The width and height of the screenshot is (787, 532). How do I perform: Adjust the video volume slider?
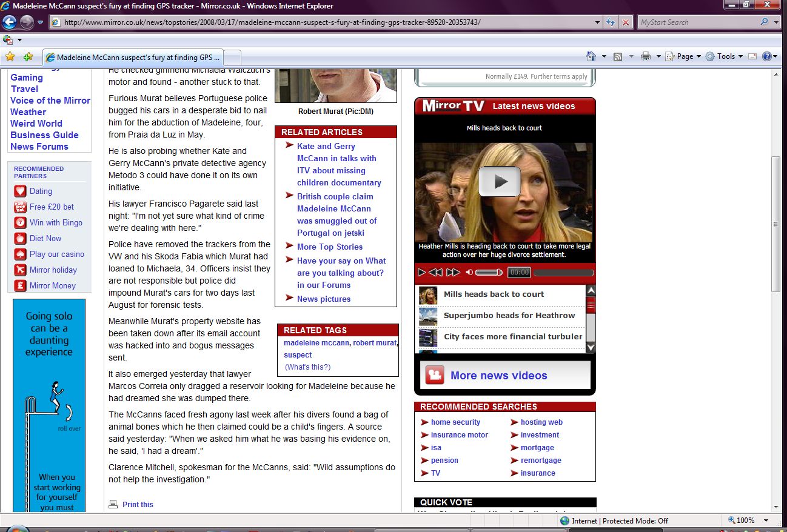pos(488,273)
